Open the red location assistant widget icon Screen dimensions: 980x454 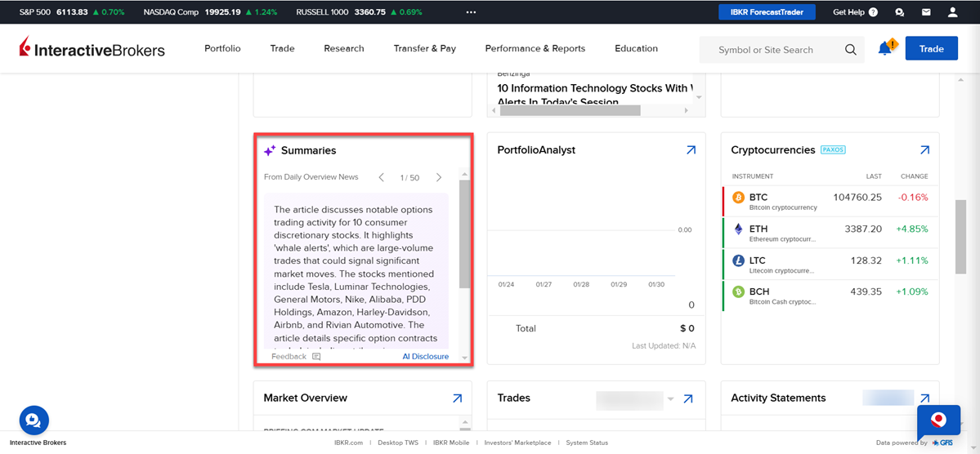click(937, 420)
